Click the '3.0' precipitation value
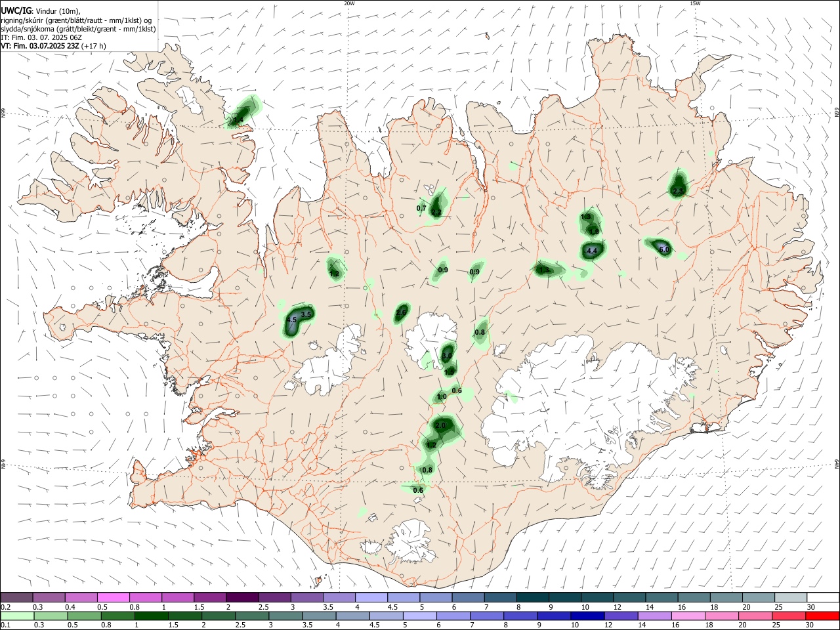This screenshot has width=840, height=630. (x=447, y=356)
